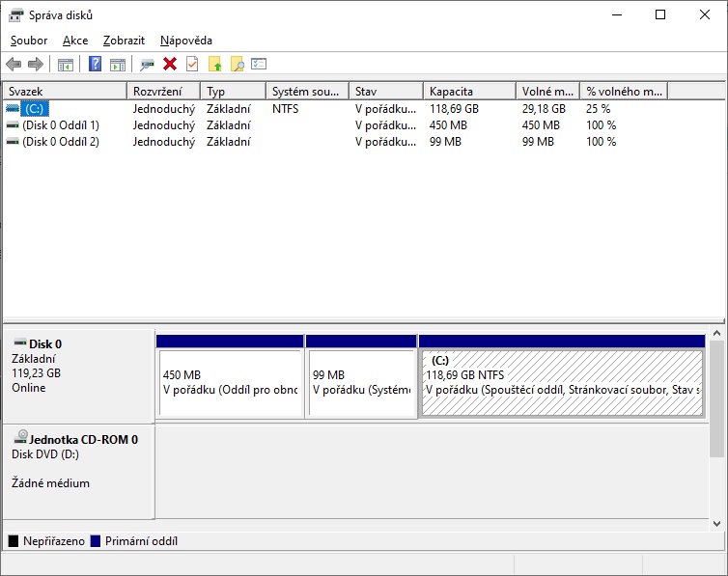Open Help with the blue question mark icon

coord(96,64)
